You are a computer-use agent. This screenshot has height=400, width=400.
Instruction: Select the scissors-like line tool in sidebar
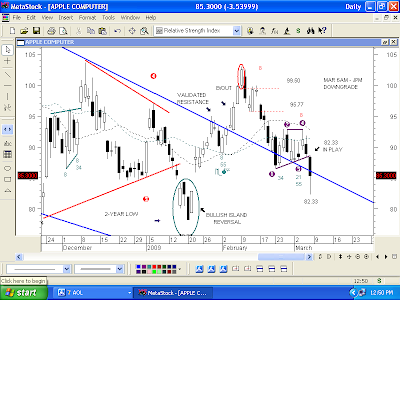(8, 108)
